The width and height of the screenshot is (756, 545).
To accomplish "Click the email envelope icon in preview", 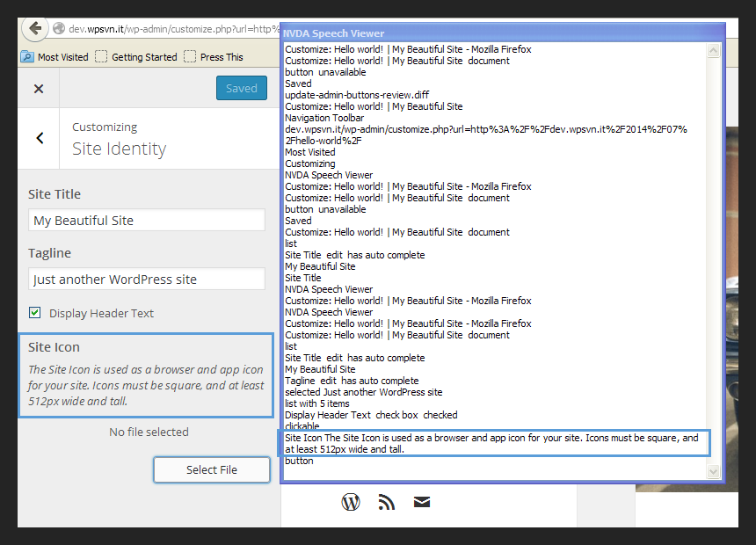I will tap(422, 502).
